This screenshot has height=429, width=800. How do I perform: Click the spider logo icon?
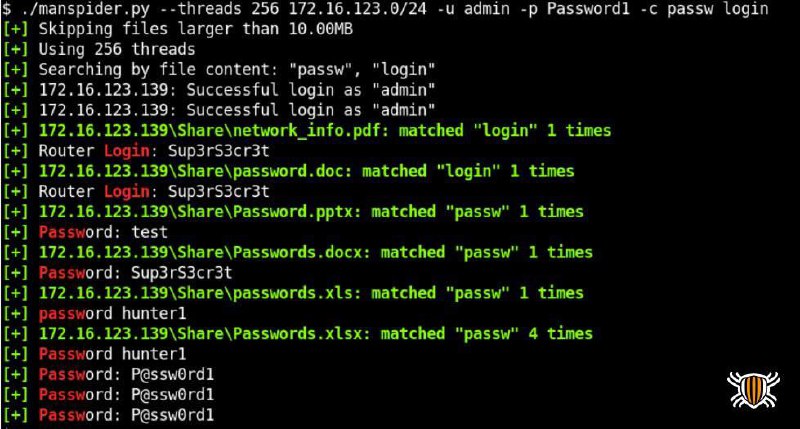tap(753, 390)
